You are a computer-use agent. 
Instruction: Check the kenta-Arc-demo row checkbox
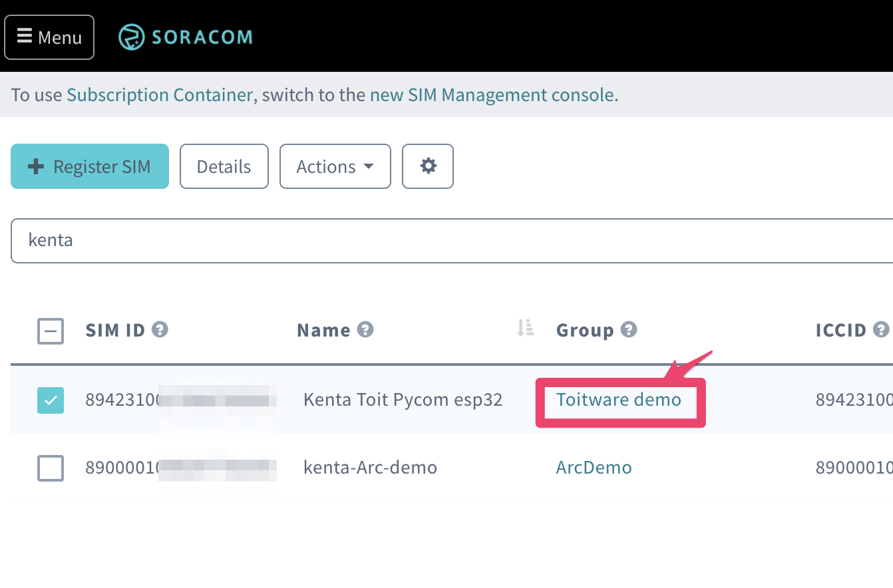click(51, 468)
